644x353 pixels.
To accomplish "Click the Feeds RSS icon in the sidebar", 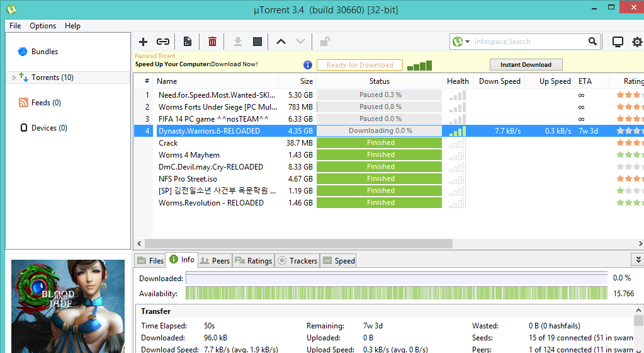I will pyautogui.click(x=23, y=103).
